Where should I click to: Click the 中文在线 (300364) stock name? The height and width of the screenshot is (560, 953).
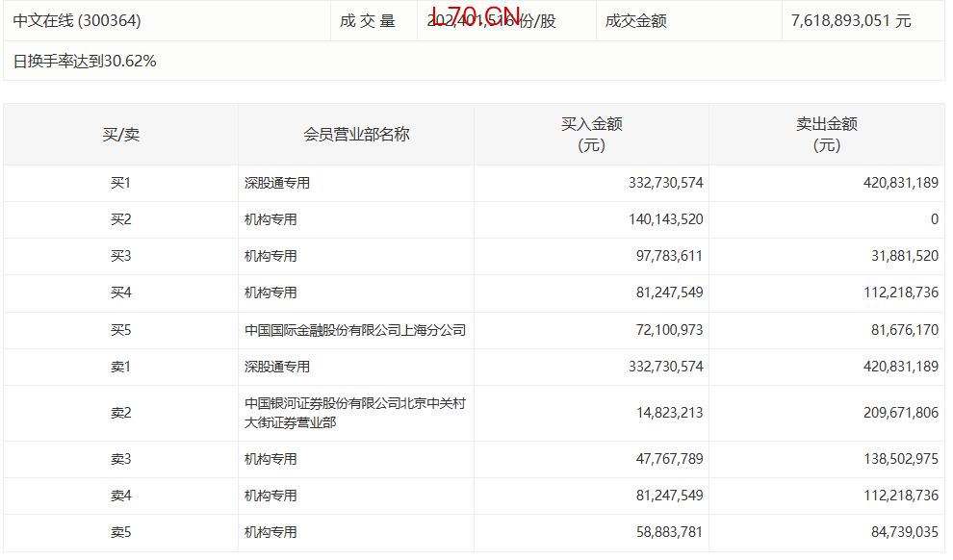pos(69,20)
